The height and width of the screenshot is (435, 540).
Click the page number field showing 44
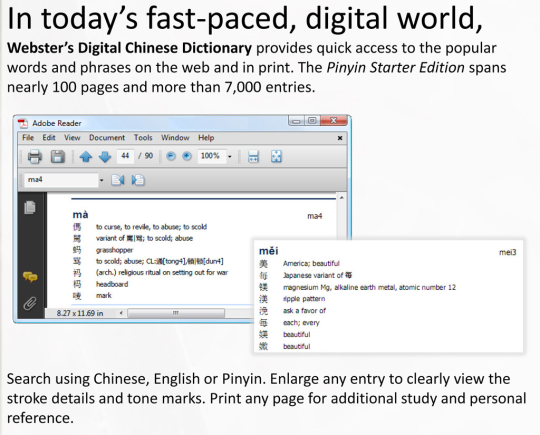(x=125, y=156)
